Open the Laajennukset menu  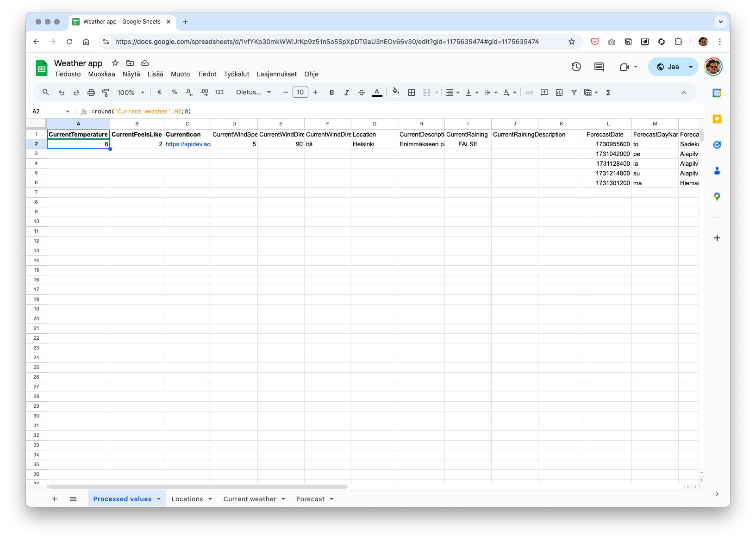[276, 74]
